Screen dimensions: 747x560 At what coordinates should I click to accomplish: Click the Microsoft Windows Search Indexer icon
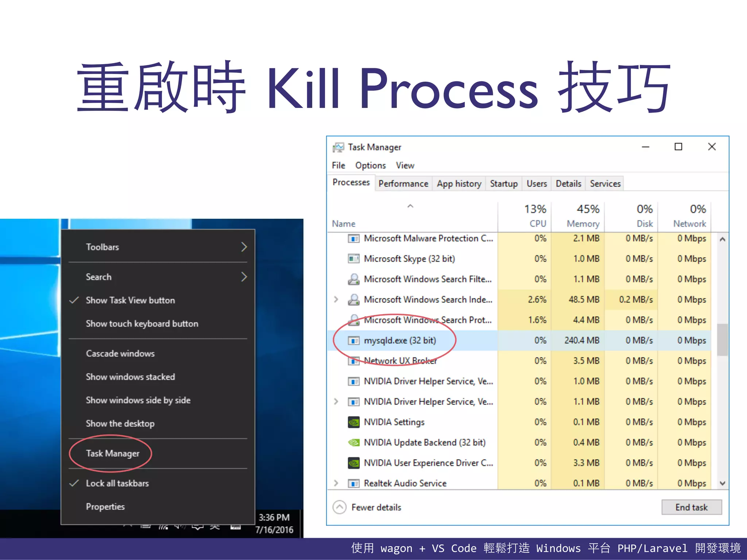(353, 300)
